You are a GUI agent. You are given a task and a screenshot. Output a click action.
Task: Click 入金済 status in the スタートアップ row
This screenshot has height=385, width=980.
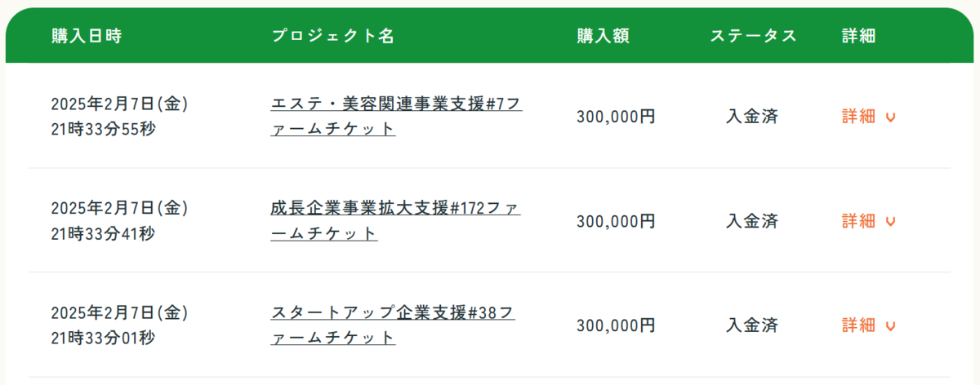[752, 325]
